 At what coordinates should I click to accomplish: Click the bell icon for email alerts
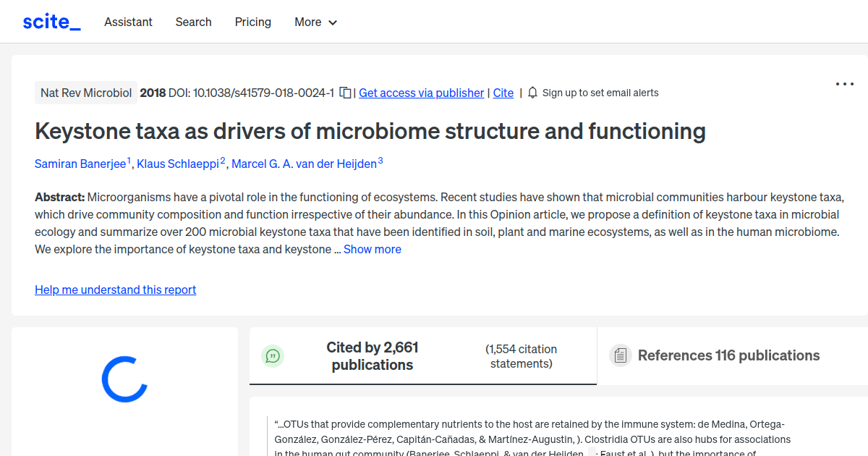point(532,93)
